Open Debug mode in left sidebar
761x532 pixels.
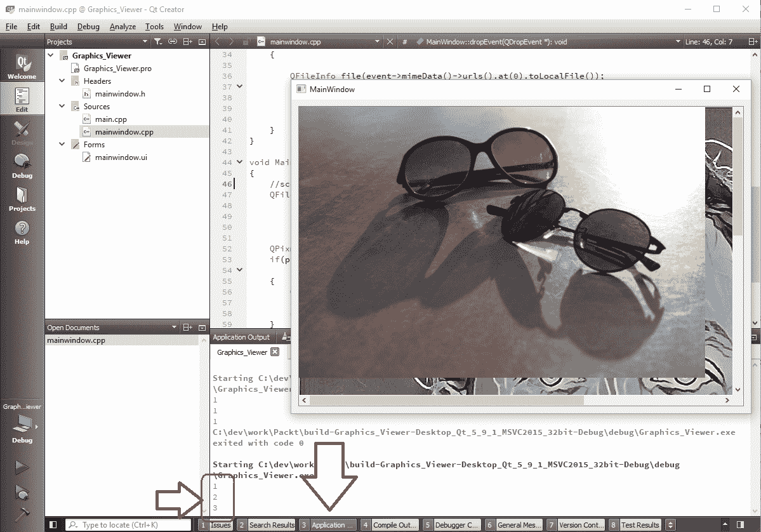(x=22, y=166)
